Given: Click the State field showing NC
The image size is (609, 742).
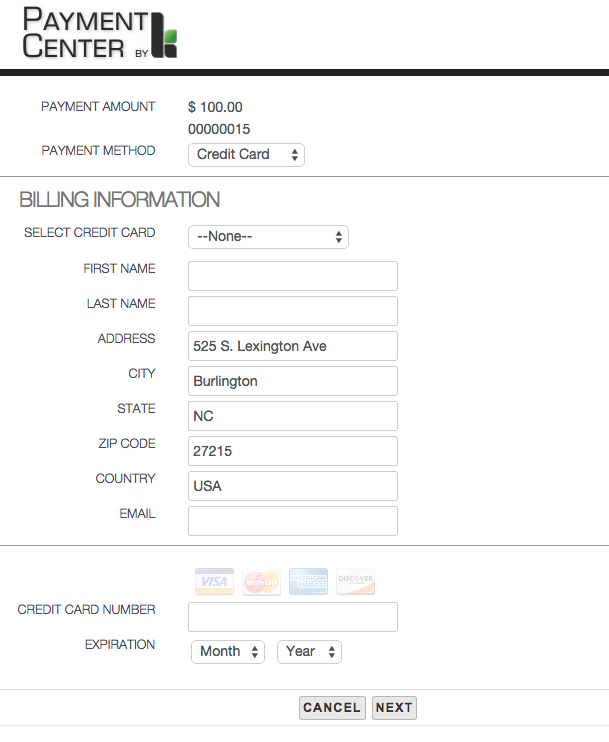Looking at the screenshot, I should pos(293,416).
